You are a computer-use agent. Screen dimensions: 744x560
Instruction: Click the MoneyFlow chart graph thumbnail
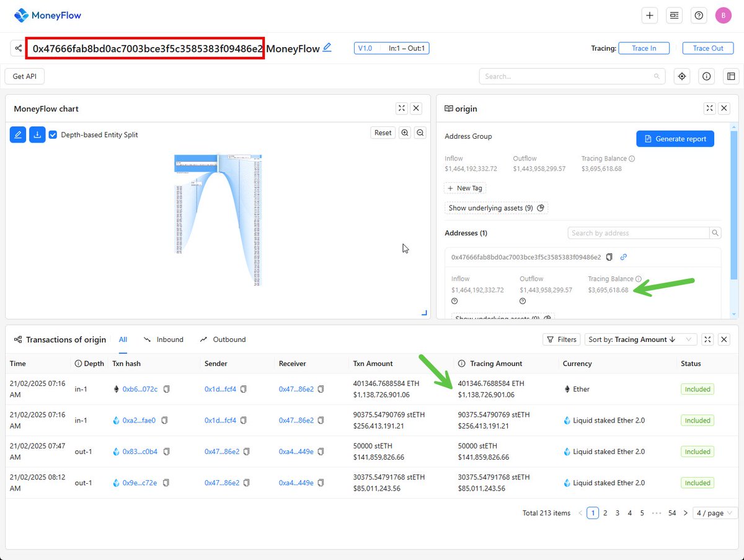219,220
